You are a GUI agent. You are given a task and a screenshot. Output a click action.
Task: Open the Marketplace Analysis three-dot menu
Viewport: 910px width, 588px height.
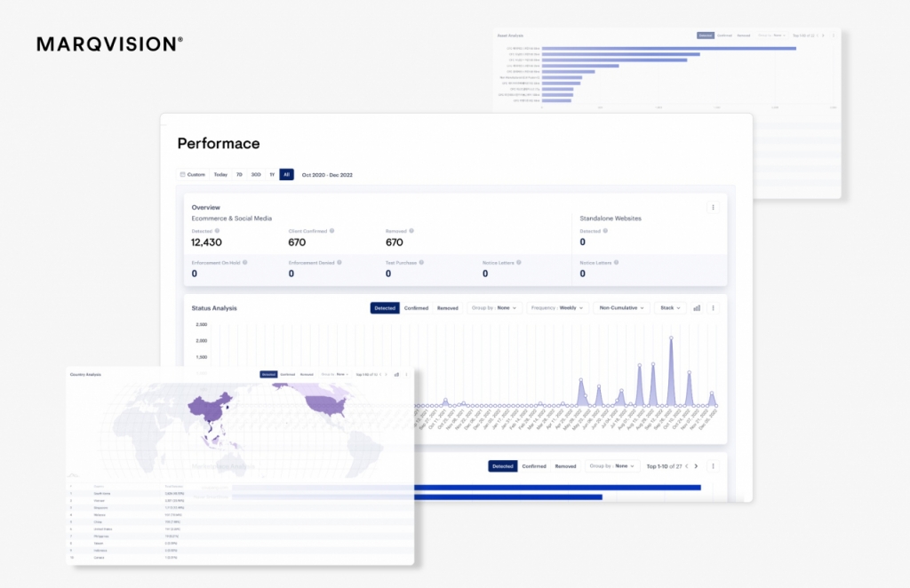[713, 466]
